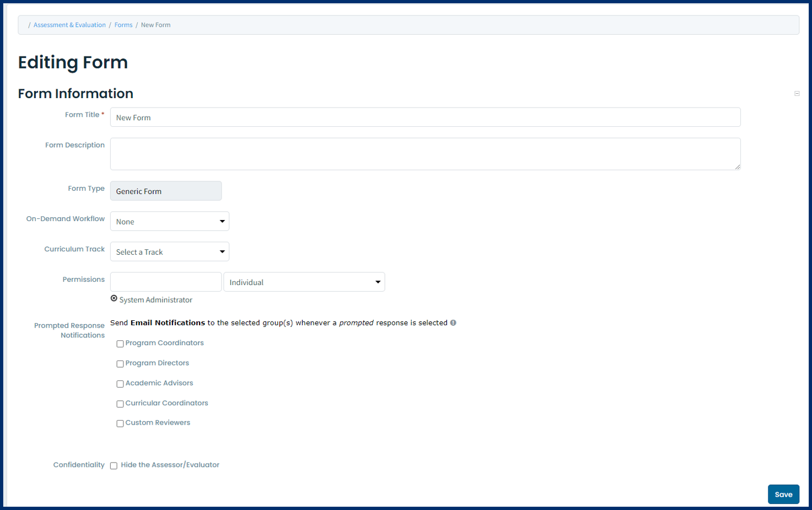Collapse the Form Information section
The height and width of the screenshot is (510, 812).
[x=797, y=93]
